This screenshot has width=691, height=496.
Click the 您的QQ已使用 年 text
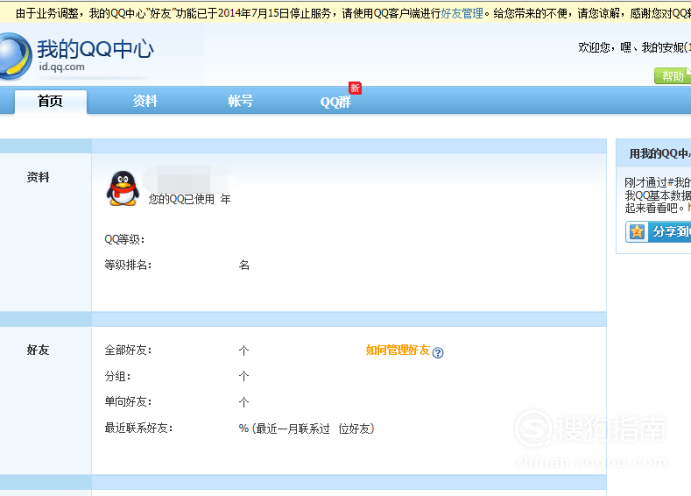[x=189, y=200]
